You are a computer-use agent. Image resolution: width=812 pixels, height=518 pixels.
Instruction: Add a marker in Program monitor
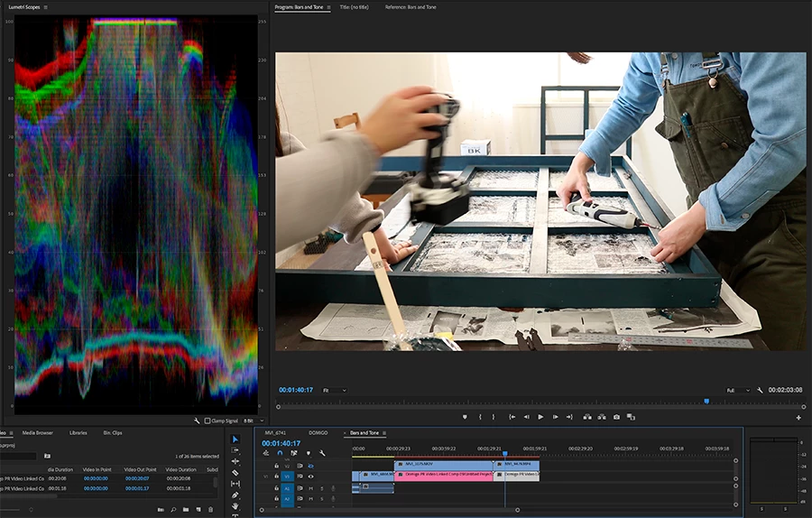click(x=465, y=417)
